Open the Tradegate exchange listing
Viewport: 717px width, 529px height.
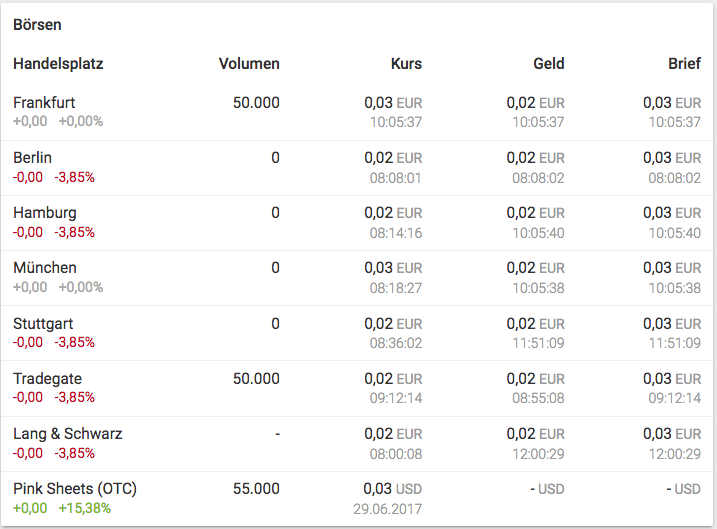(48, 379)
